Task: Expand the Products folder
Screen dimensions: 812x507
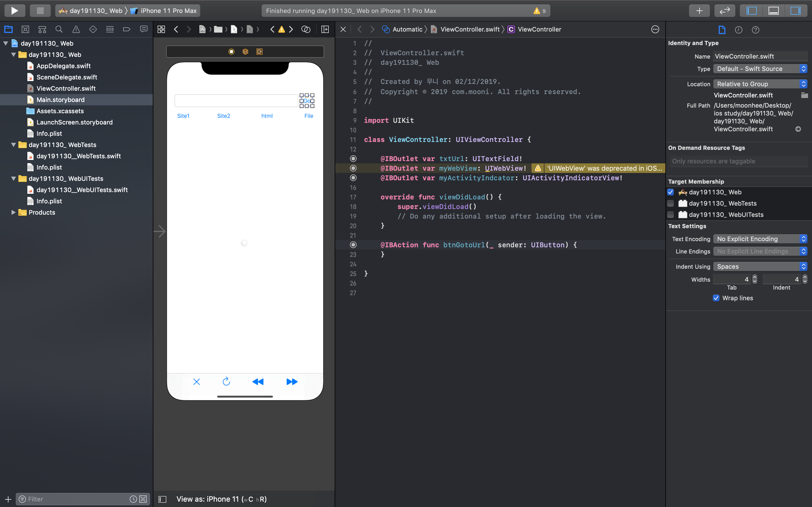Action: point(14,212)
